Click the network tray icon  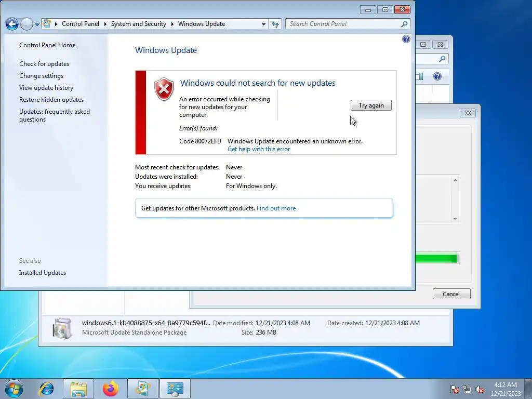(467, 389)
